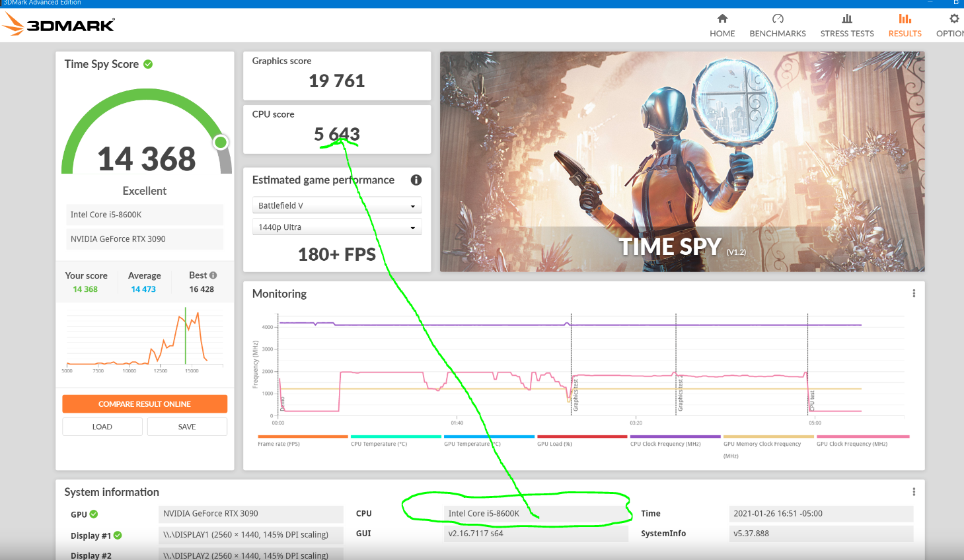Click NVIDIA GeForce RTX 3090 under score gauge
Image resolution: width=964 pixels, height=560 pixels.
click(x=145, y=239)
